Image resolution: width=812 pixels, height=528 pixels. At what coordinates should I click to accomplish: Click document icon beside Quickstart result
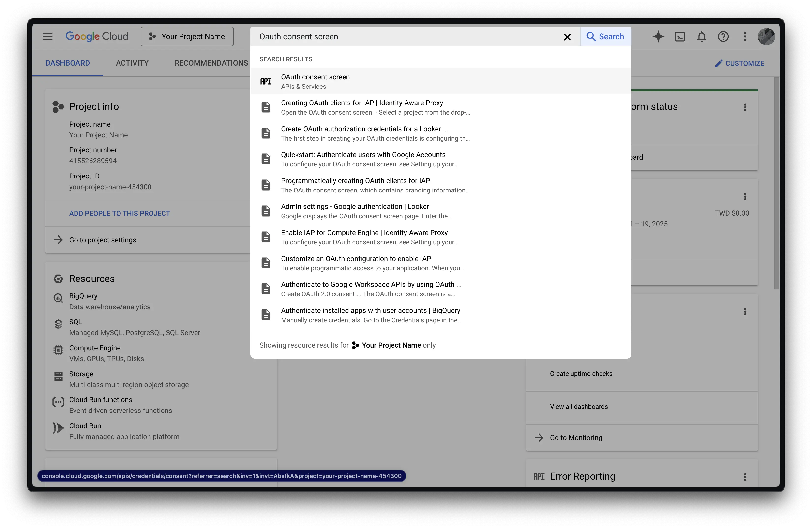266,159
